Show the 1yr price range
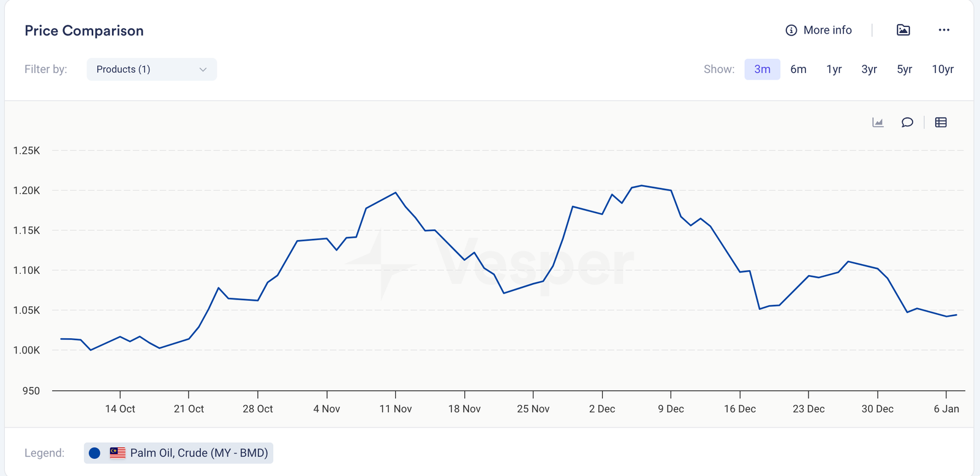This screenshot has height=476, width=980. (x=834, y=69)
